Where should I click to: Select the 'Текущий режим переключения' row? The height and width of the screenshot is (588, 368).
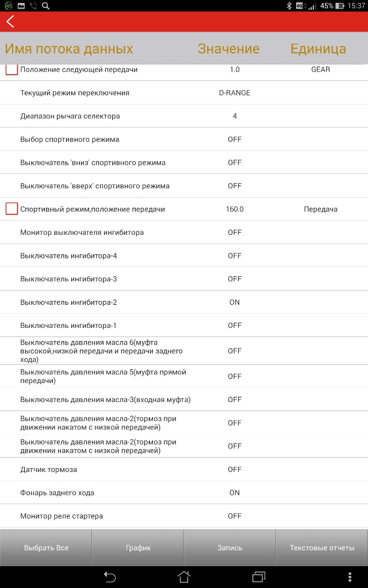pos(75,93)
